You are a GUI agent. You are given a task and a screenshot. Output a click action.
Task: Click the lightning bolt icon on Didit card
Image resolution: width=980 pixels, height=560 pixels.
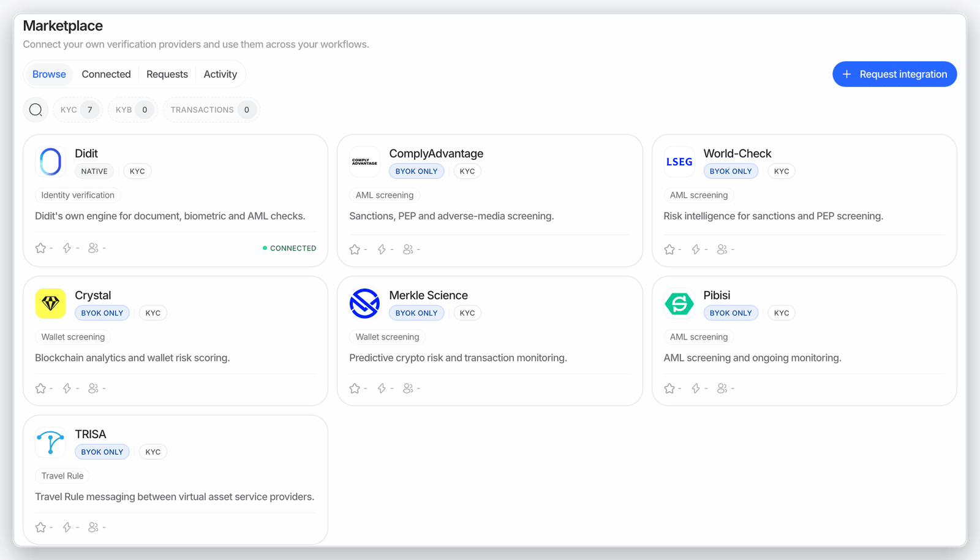point(67,248)
